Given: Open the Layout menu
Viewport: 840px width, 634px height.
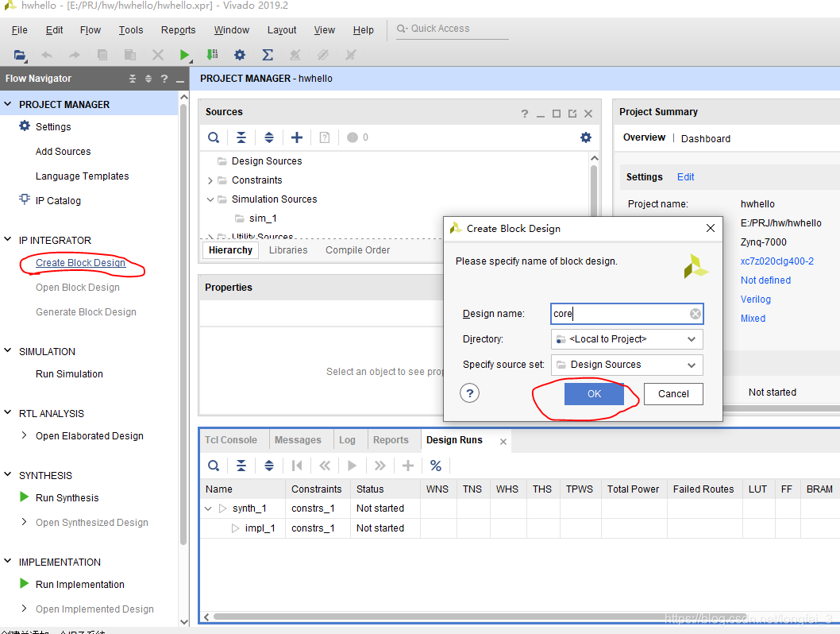Looking at the screenshot, I should 282,30.
